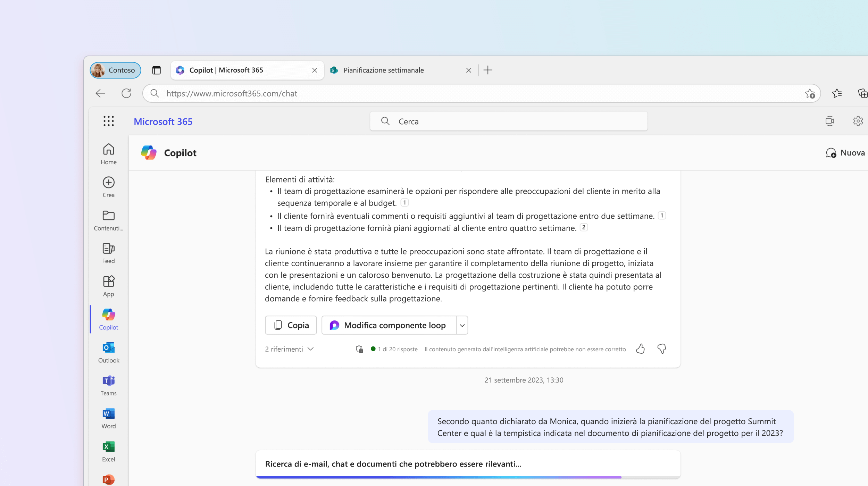This screenshot has height=486, width=868.
Task: Select Copilot in the sidebar
Action: click(109, 319)
